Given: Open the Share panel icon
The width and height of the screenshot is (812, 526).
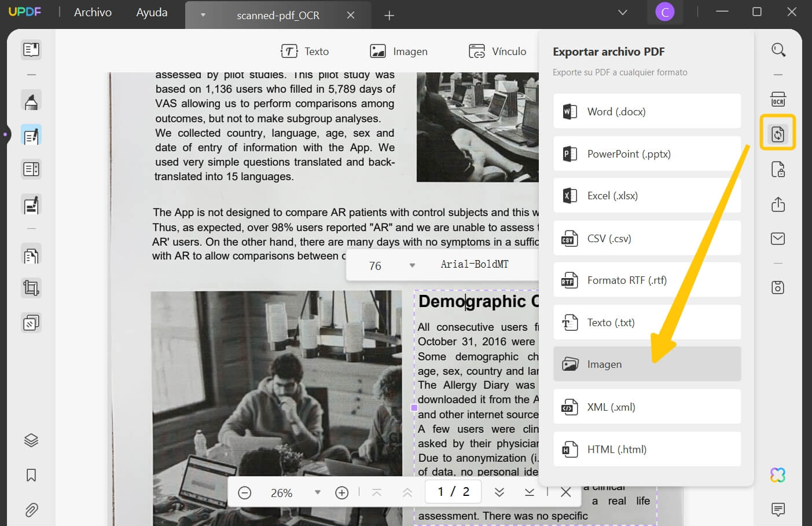Looking at the screenshot, I should coord(778,204).
